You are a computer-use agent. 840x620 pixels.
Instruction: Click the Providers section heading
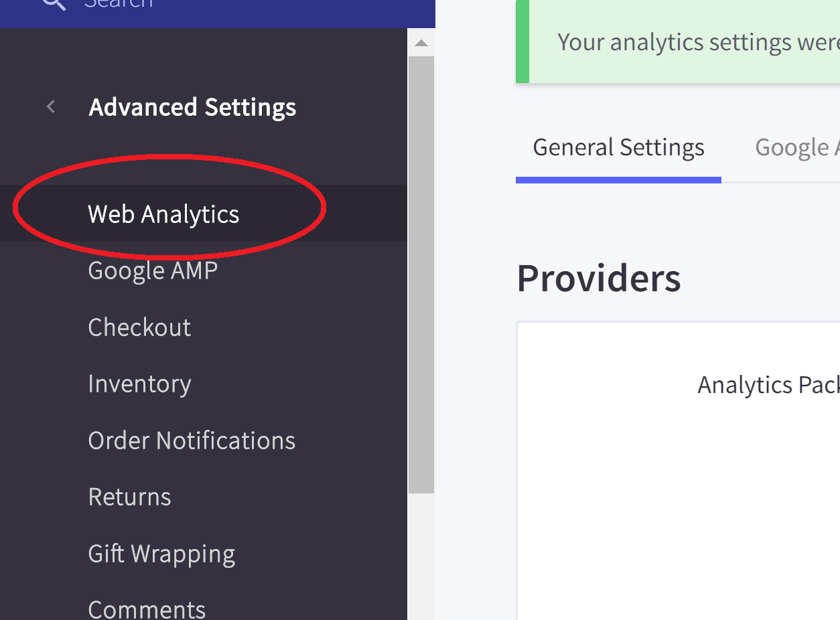599,278
